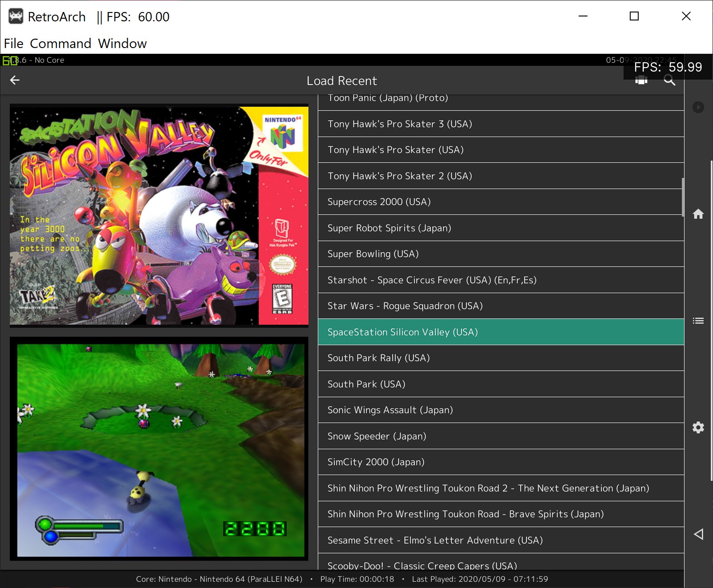The height and width of the screenshot is (588, 713).
Task: Open the Window menu
Action: (123, 43)
